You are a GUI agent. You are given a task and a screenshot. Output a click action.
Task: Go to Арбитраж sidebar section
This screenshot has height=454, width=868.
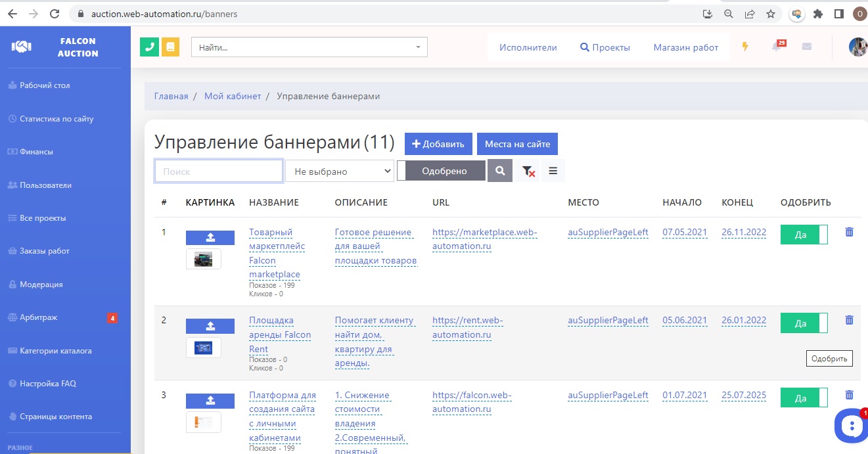tap(38, 317)
